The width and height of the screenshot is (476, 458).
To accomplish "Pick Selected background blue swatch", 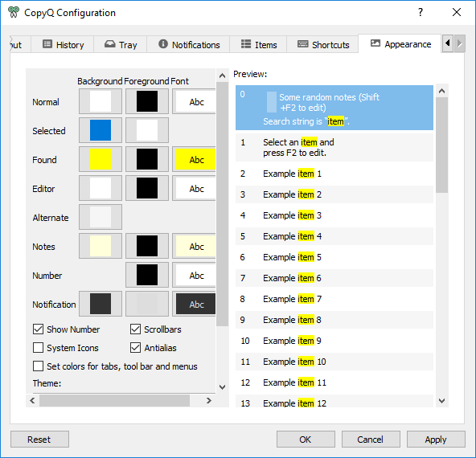I will pyautogui.click(x=101, y=130).
